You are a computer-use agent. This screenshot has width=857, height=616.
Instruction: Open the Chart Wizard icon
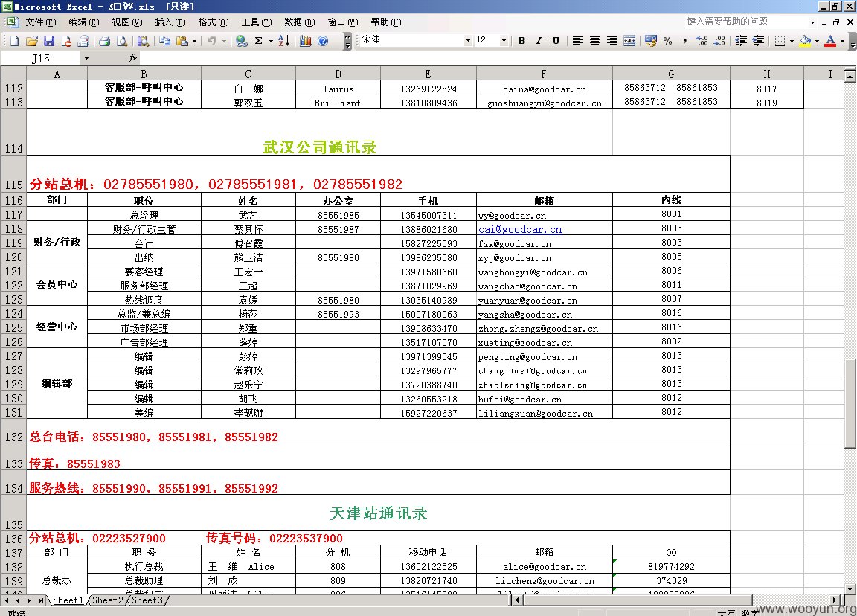pyautogui.click(x=306, y=41)
